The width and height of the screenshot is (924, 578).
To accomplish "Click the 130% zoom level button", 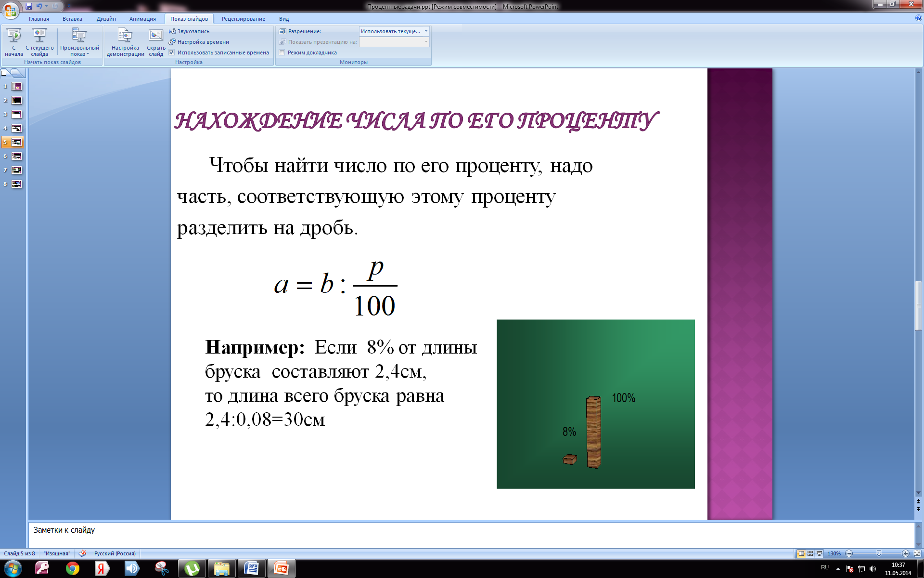I will coord(834,553).
